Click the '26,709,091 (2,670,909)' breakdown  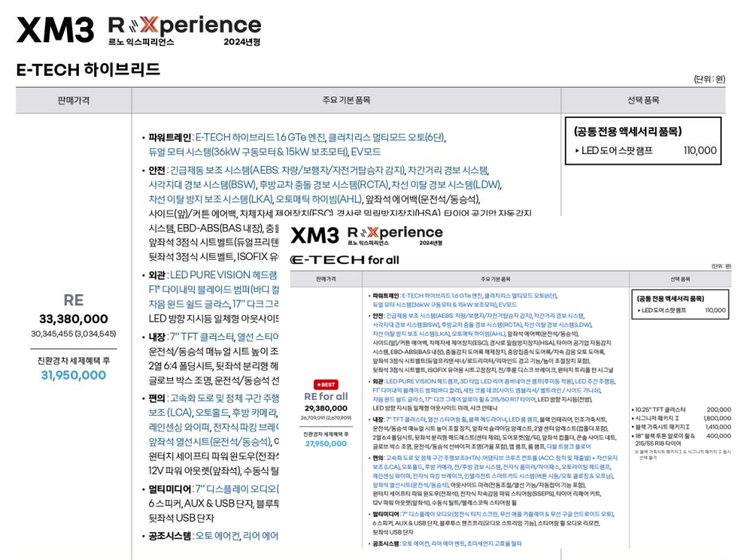click(x=326, y=418)
